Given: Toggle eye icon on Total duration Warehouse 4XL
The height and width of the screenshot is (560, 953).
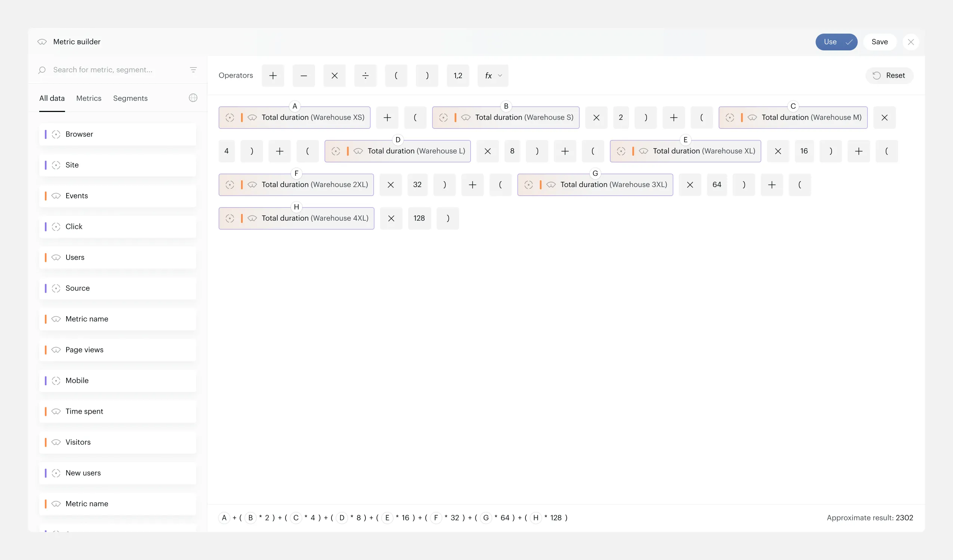Looking at the screenshot, I should 252,218.
